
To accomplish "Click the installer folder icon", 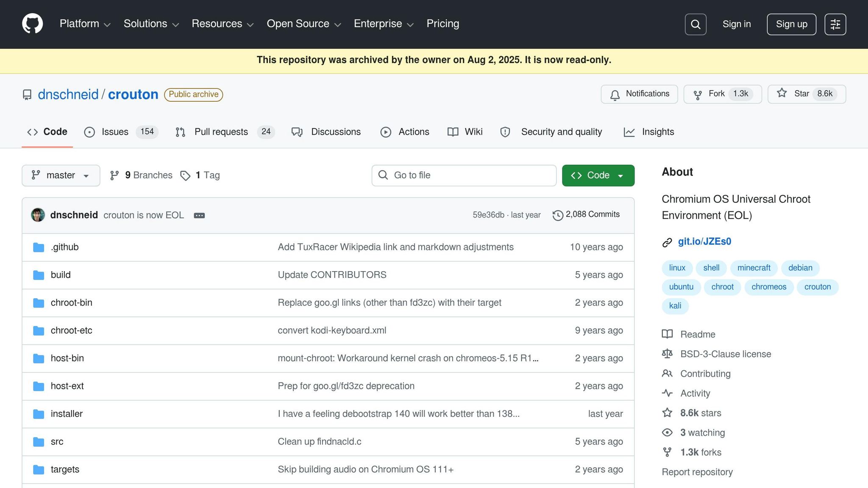I will pos(39,414).
